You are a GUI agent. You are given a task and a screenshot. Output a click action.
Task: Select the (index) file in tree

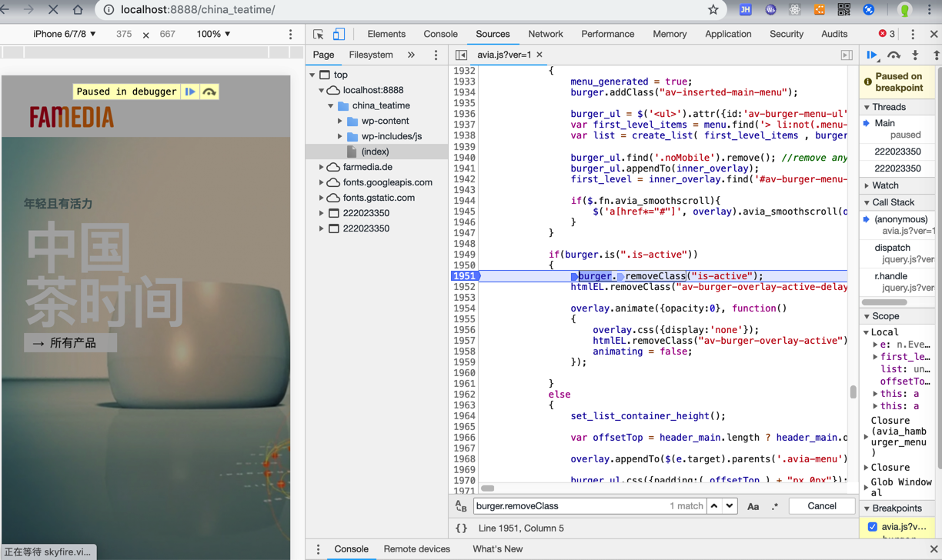tap(375, 152)
